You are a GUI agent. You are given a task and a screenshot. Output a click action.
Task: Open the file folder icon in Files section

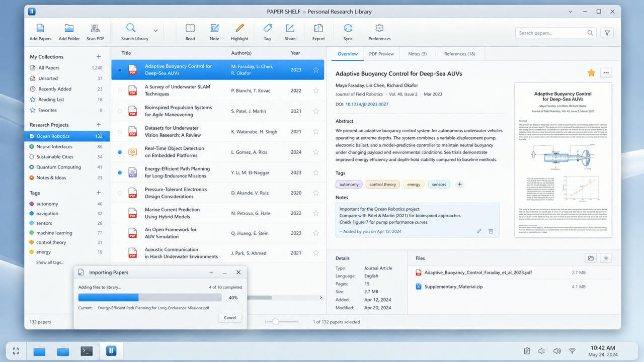click(x=591, y=258)
